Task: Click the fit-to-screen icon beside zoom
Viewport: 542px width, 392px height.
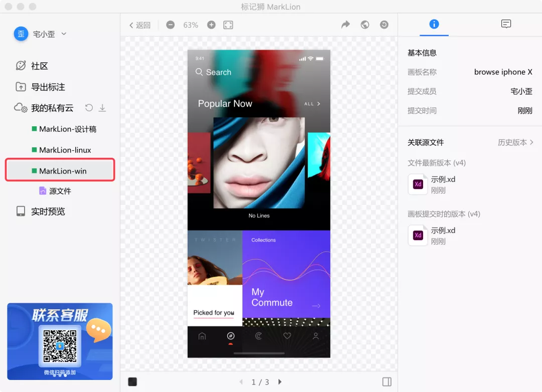Action: tap(228, 25)
